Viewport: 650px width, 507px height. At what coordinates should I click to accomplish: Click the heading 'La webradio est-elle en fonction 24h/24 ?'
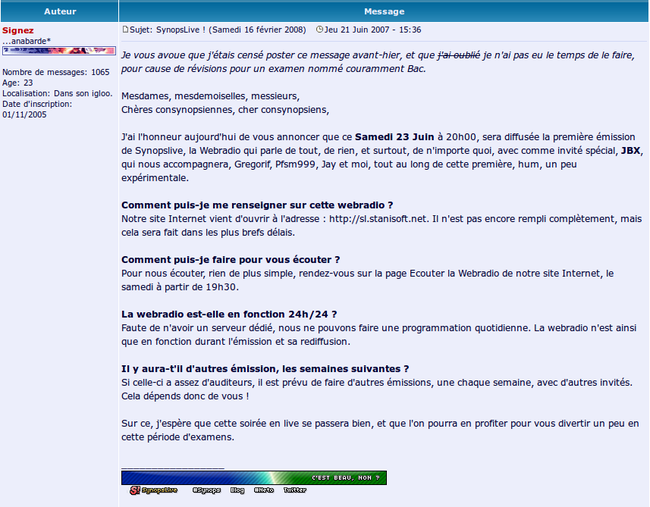click(x=228, y=314)
